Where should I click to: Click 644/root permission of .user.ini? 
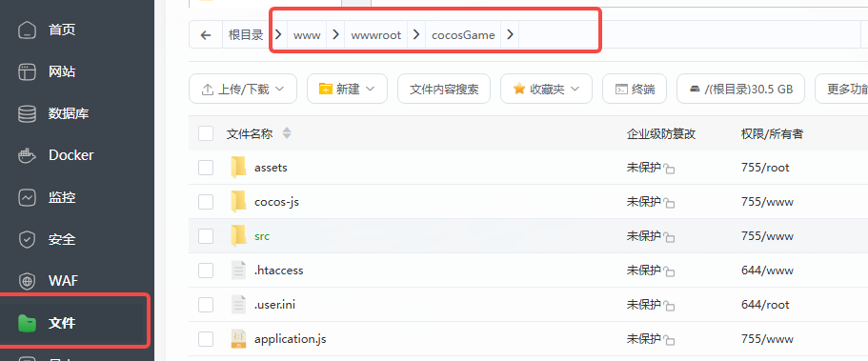[765, 305]
